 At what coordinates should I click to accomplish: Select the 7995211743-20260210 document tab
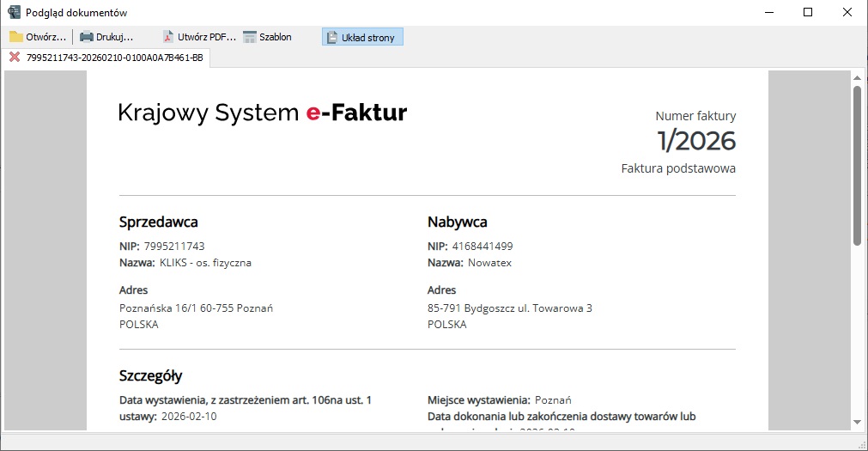click(114, 58)
